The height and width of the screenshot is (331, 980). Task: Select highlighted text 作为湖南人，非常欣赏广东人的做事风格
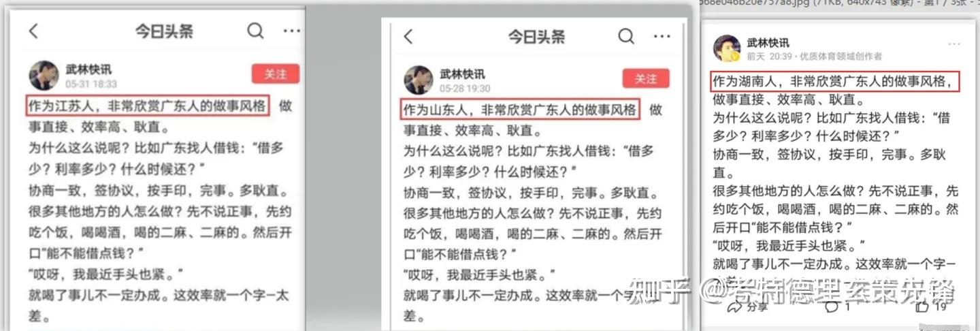(837, 82)
